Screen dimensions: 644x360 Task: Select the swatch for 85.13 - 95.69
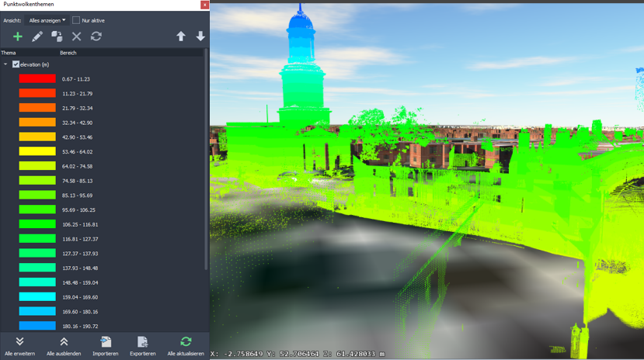pos(37,196)
